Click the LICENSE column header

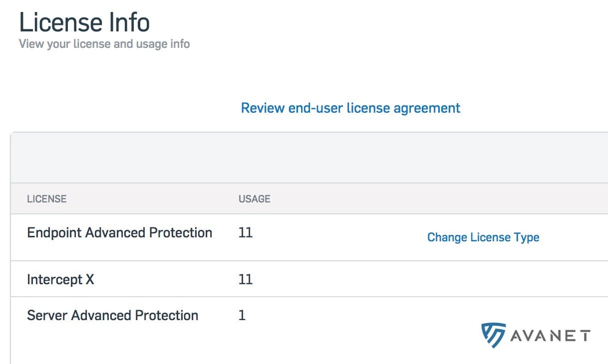pos(47,199)
